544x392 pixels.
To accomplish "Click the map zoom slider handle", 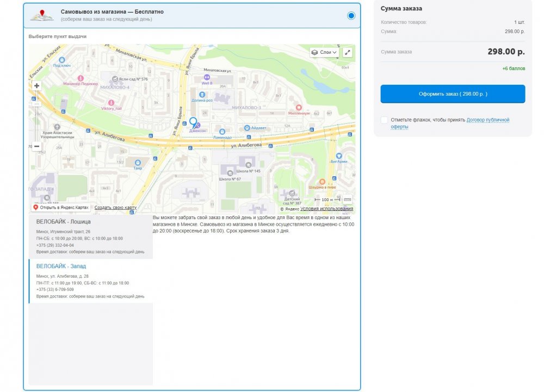I will (x=36, y=103).
